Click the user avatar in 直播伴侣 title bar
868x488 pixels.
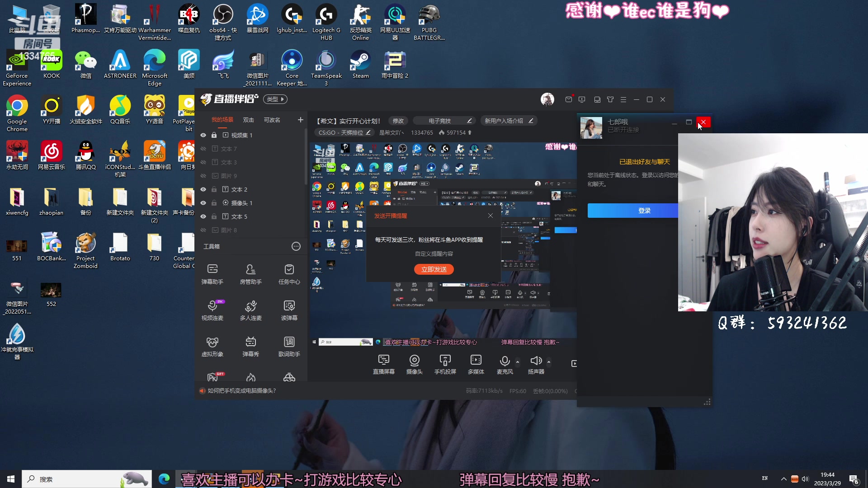(x=547, y=99)
